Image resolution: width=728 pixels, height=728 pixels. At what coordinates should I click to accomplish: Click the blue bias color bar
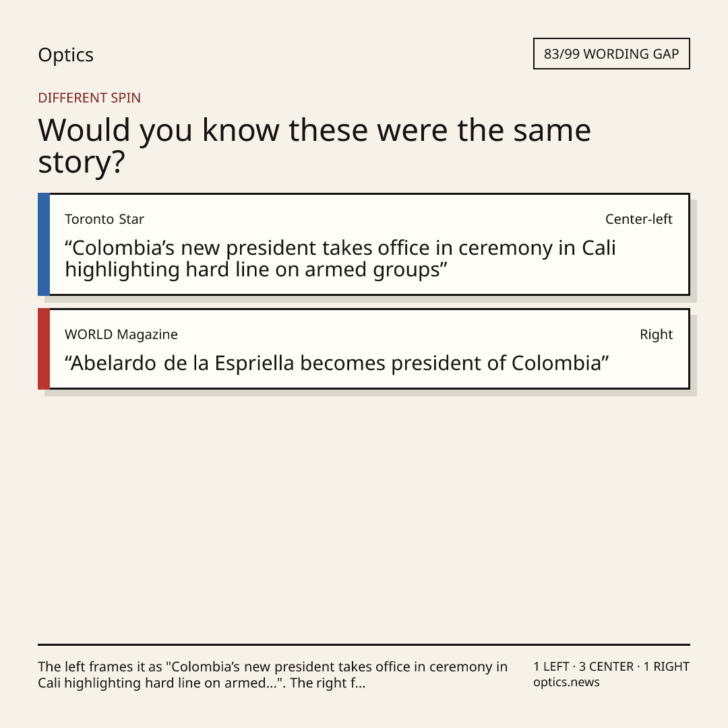tap(44, 244)
